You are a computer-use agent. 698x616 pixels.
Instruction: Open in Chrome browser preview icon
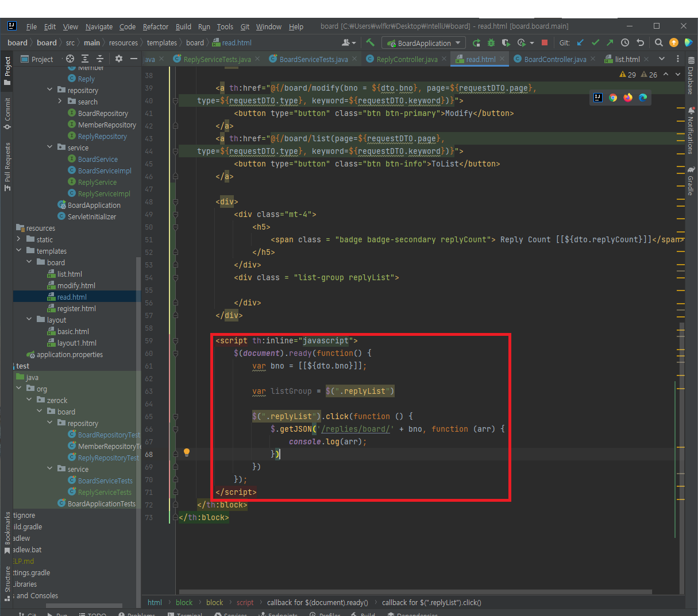pyautogui.click(x=613, y=98)
